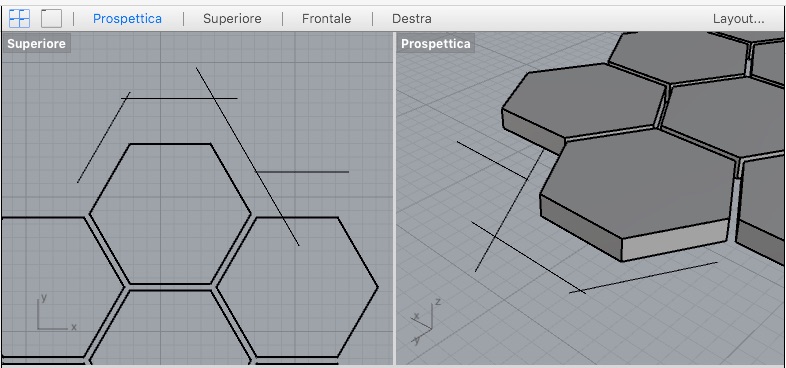Image resolution: width=786 pixels, height=368 pixels.
Task: Select the gray horizontal line at right in Superiore
Action: 302,172
